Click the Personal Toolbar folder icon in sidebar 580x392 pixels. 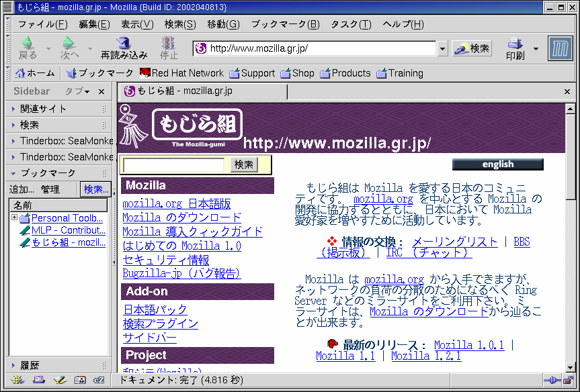coord(24,218)
